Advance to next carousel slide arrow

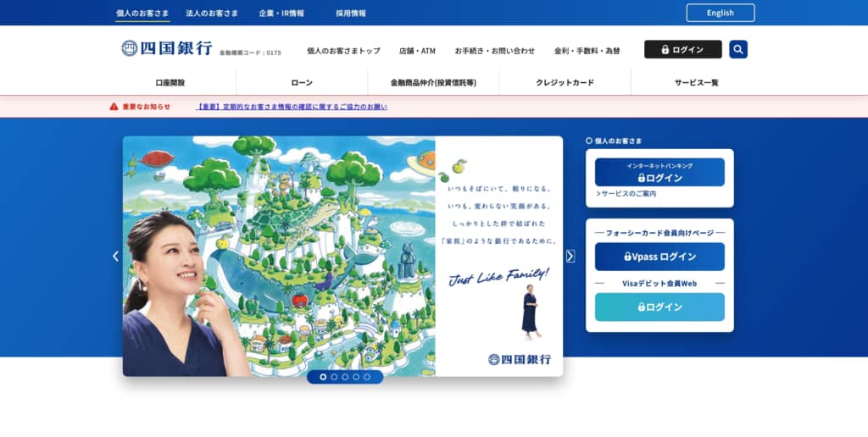pos(570,256)
